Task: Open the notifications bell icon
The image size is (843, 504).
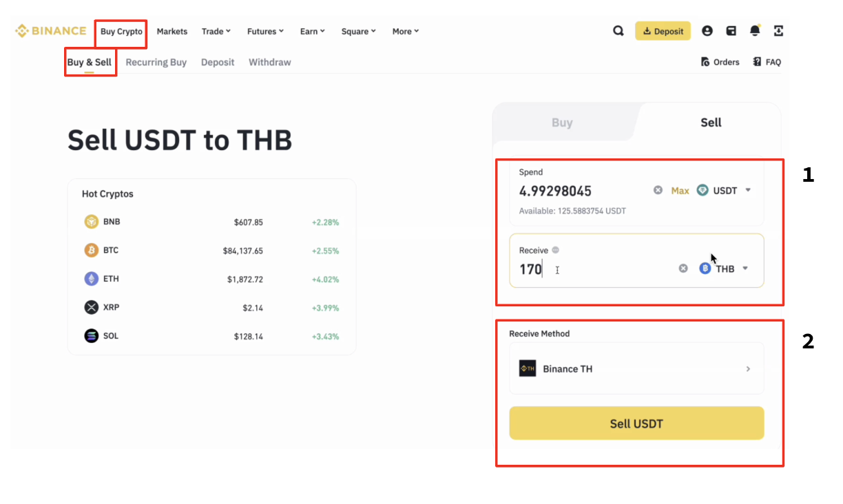Action: pyautogui.click(x=755, y=31)
